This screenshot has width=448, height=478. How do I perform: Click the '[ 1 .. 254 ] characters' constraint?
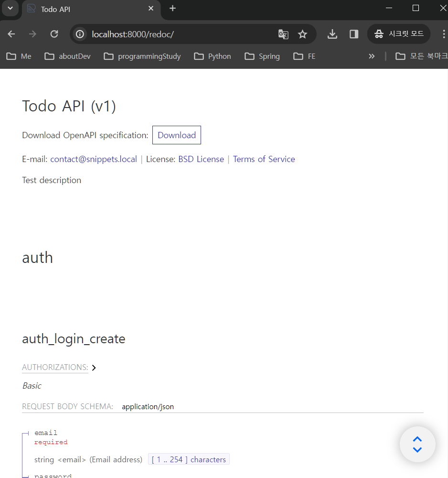tap(189, 459)
